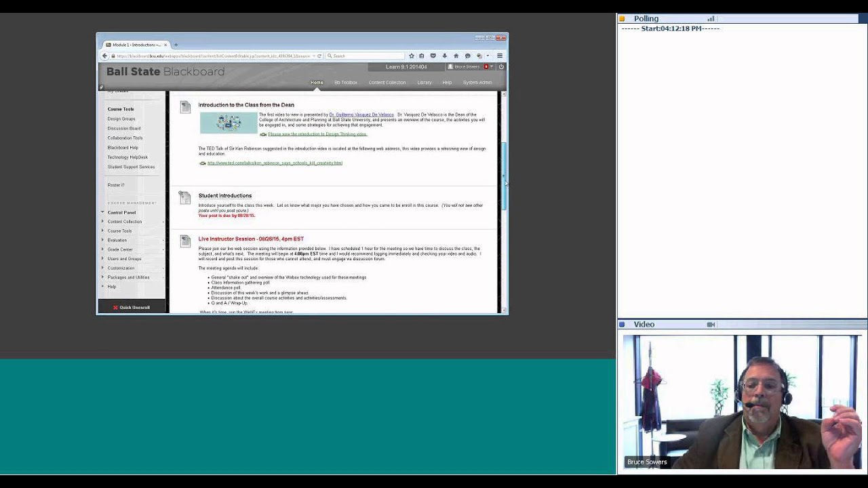Viewport: 868px width, 488px height.
Task: Select the Module 1 - Introductions browser tab
Action: click(136, 45)
